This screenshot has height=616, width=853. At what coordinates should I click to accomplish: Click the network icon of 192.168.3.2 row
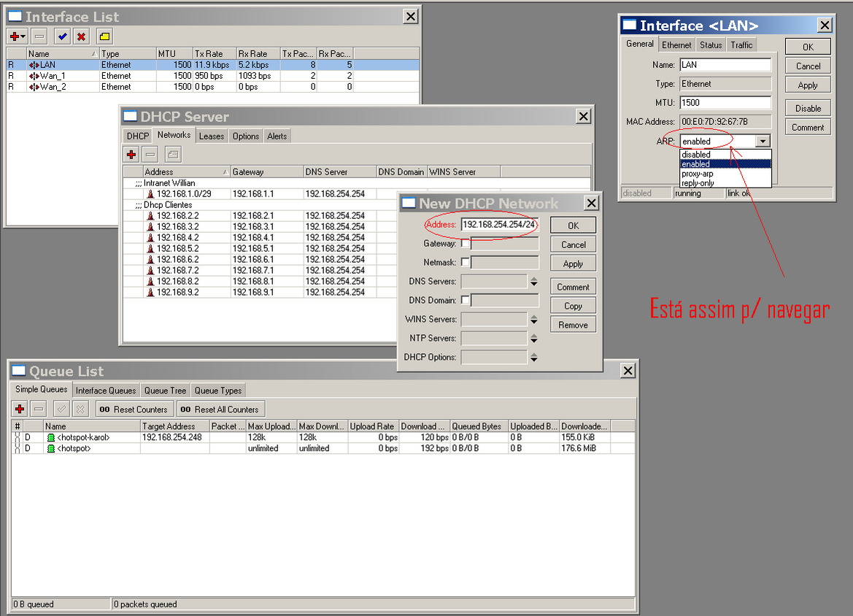(x=151, y=226)
